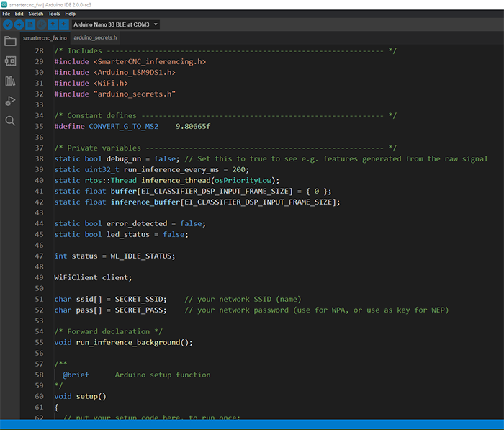
Task: Open the Library Manager books icon
Action: [x=10, y=81]
